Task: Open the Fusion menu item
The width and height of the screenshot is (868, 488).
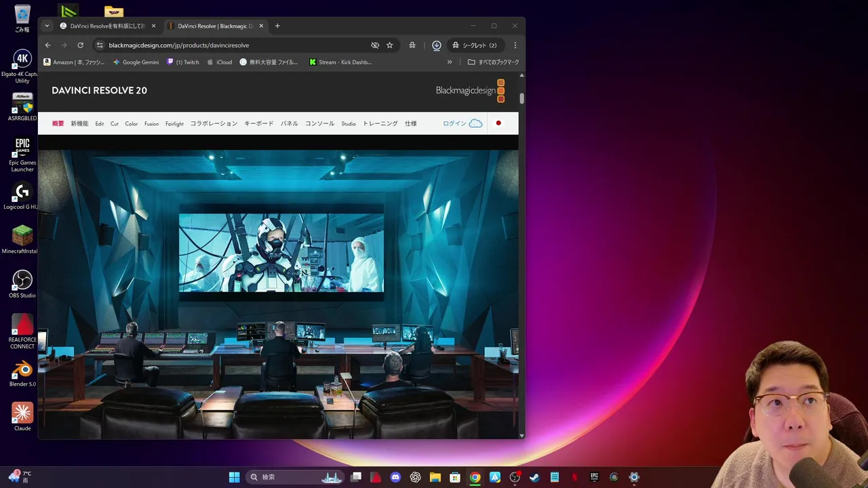Action: (151, 124)
